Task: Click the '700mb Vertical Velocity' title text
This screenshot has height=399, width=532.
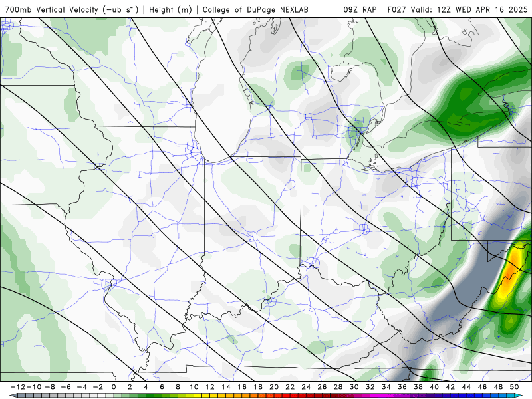Action: tap(52, 9)
